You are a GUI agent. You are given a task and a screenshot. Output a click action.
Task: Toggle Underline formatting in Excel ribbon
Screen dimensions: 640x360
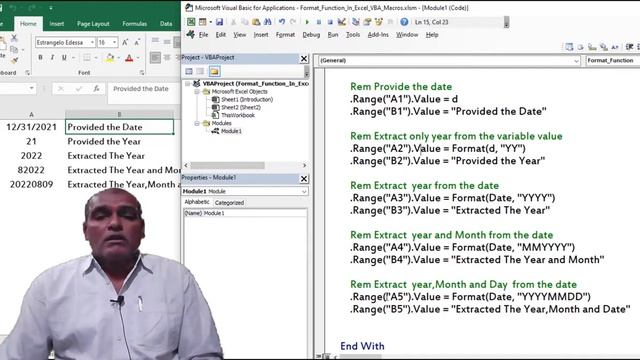click(x=64, y=58)
